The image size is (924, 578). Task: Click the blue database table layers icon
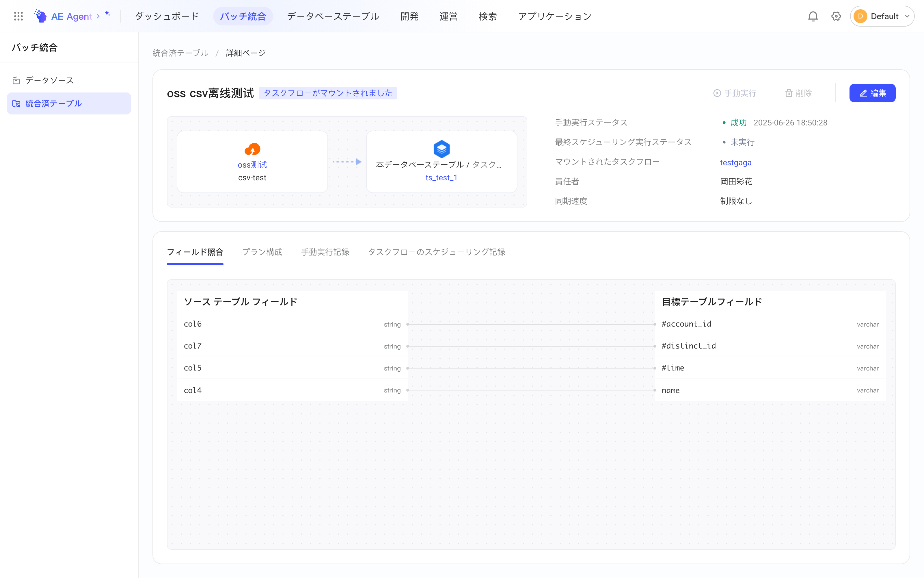pos(441,149)
